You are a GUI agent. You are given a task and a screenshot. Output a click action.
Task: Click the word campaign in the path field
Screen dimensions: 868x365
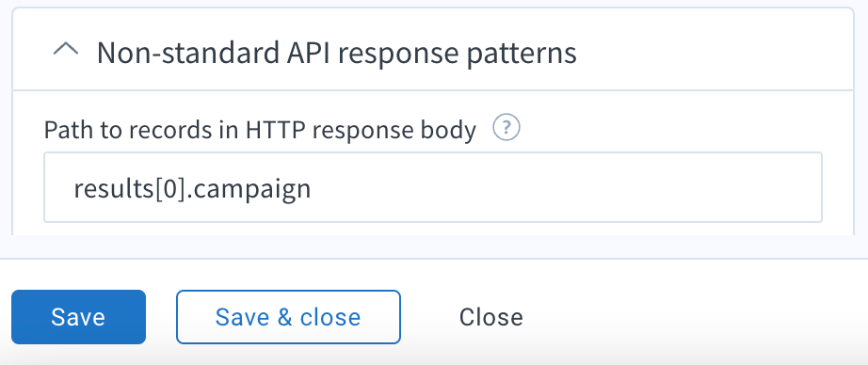pos(253,190)
